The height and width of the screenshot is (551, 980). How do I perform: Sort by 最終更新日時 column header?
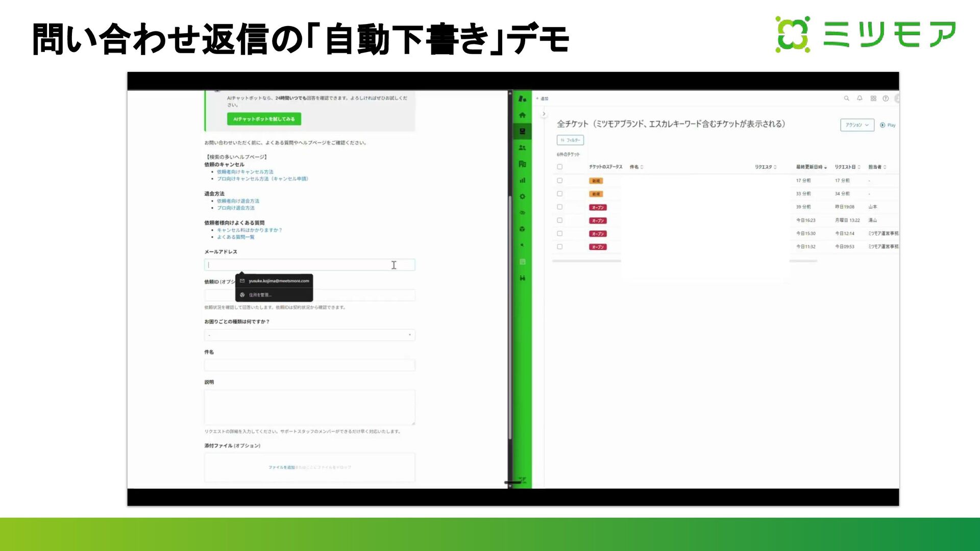coord(811,167)
